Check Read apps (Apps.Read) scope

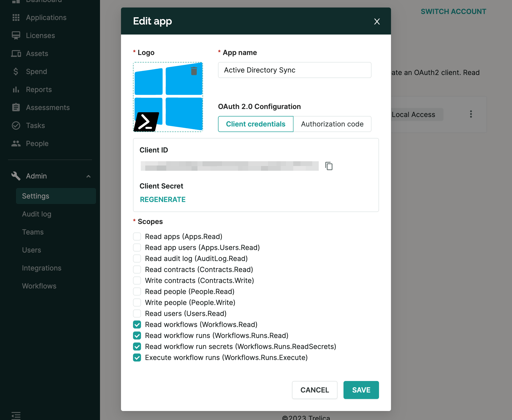[x=137, y=236]
